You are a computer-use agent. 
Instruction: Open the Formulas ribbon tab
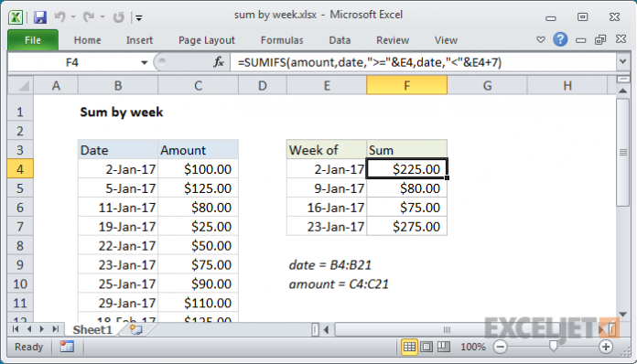282,40
